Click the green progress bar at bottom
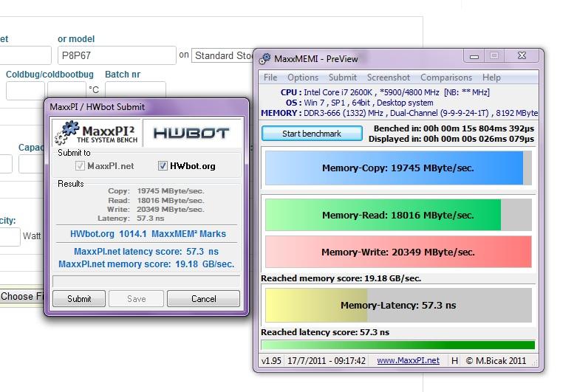This screenshot has width=577, height=392. [x=397, y=345]
